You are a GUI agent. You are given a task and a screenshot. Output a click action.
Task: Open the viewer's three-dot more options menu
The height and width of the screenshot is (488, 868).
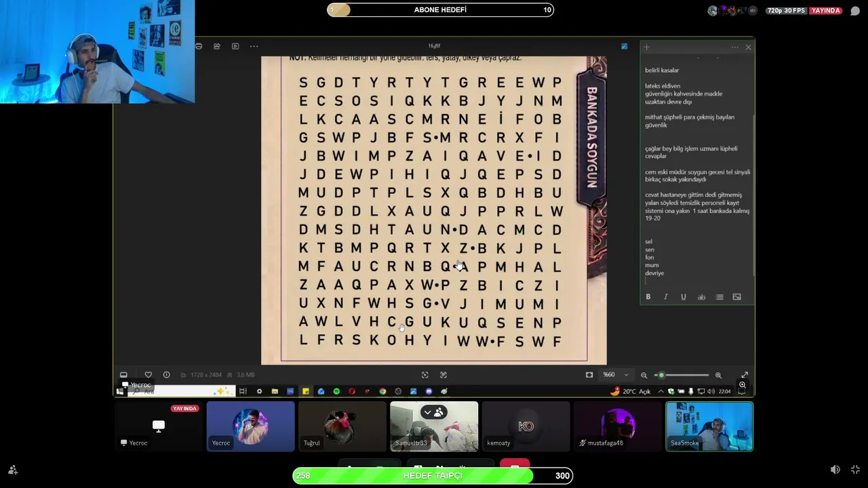click(254, 46)
